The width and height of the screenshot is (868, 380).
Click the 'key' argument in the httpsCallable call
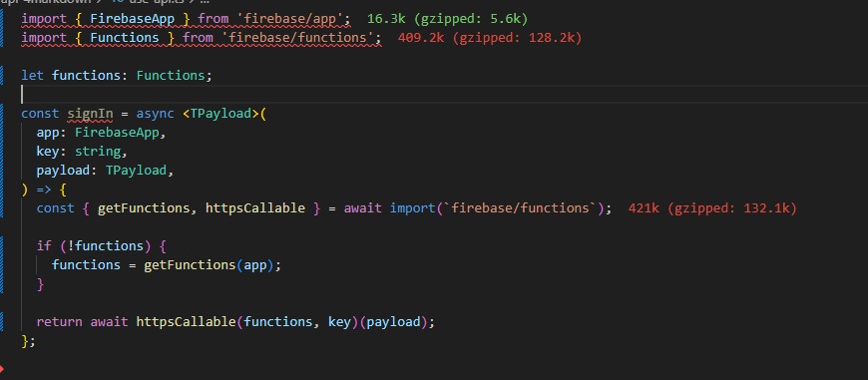point(339,322)
